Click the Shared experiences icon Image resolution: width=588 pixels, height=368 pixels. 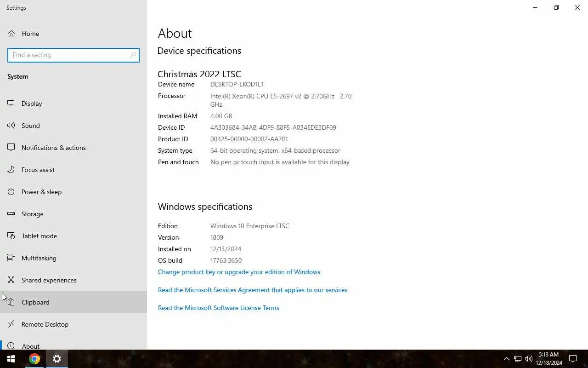[x=11, y=280]
